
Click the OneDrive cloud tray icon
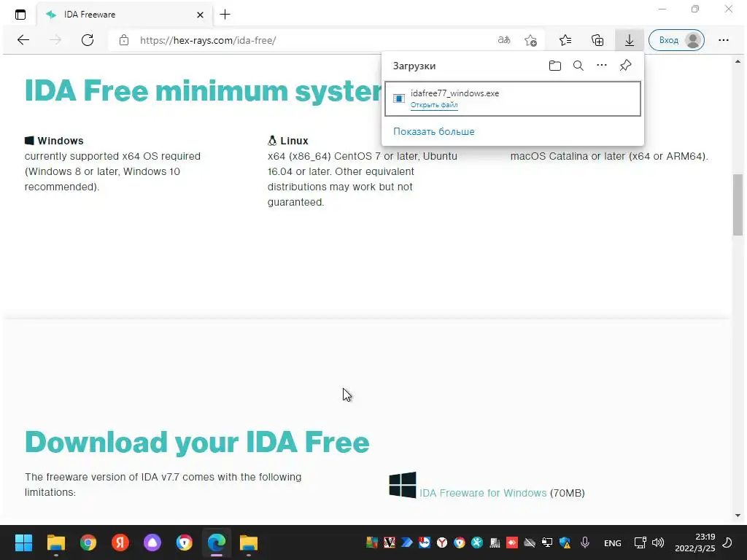(x=530, y=542)
